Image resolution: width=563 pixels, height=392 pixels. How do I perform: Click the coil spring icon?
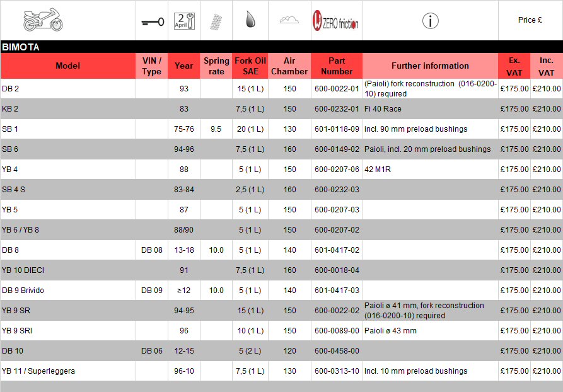(216, 21)
